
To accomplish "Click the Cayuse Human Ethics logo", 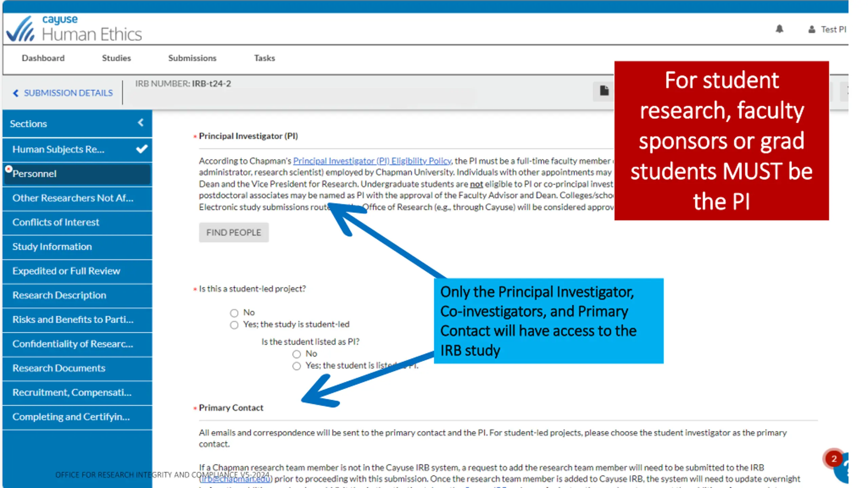I will click(x=74, y=29).
